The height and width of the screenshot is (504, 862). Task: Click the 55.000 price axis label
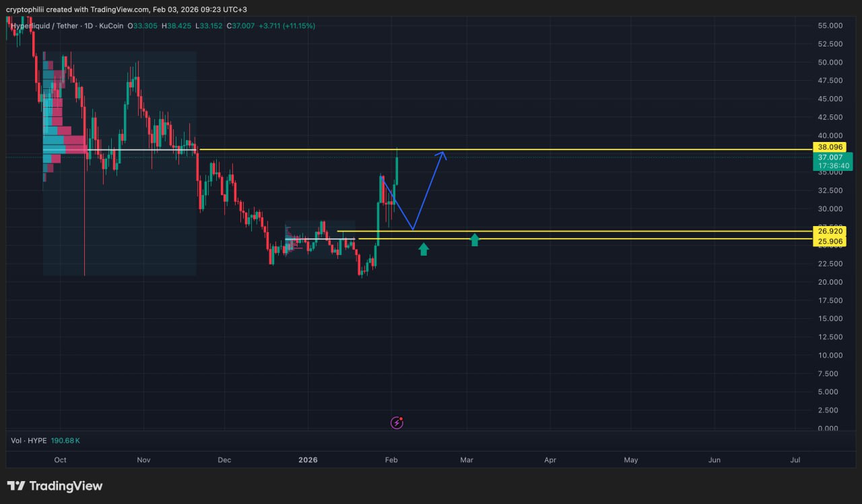tap(830, 26)
